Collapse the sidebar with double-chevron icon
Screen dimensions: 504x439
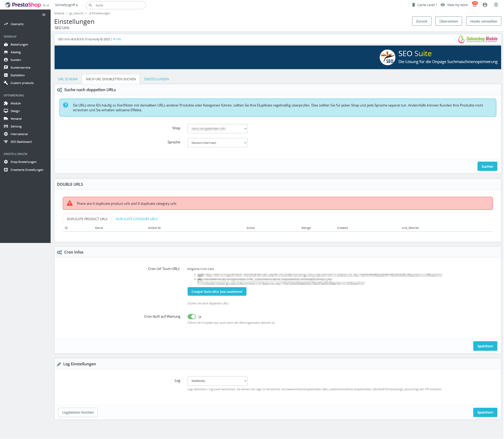click(44, 15)
